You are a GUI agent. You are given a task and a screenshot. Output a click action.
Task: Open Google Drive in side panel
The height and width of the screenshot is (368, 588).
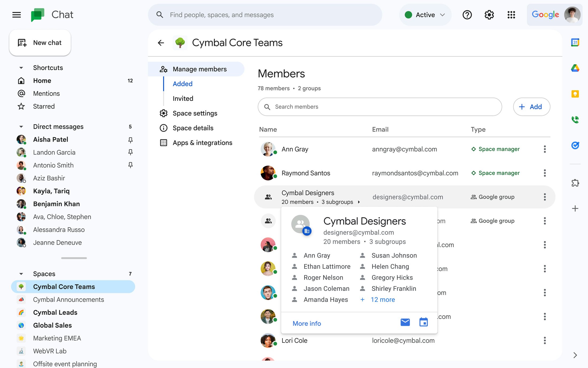(x=575, y=68)
